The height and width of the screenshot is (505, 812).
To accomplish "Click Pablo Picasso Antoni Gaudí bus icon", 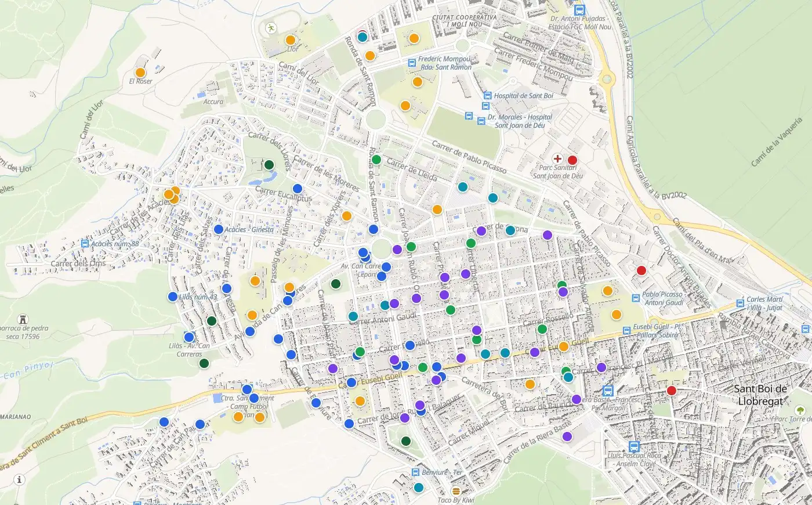I will point(636,298).
